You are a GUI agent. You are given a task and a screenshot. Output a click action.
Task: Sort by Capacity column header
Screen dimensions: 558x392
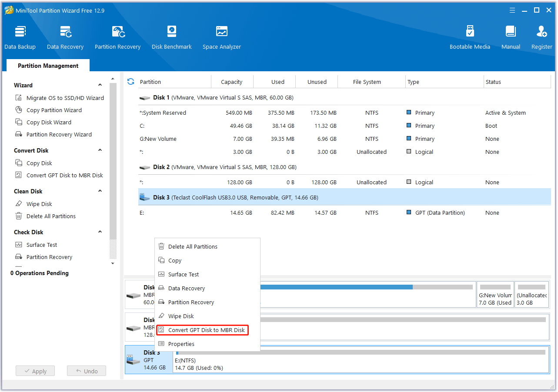(x=232, y=82)
